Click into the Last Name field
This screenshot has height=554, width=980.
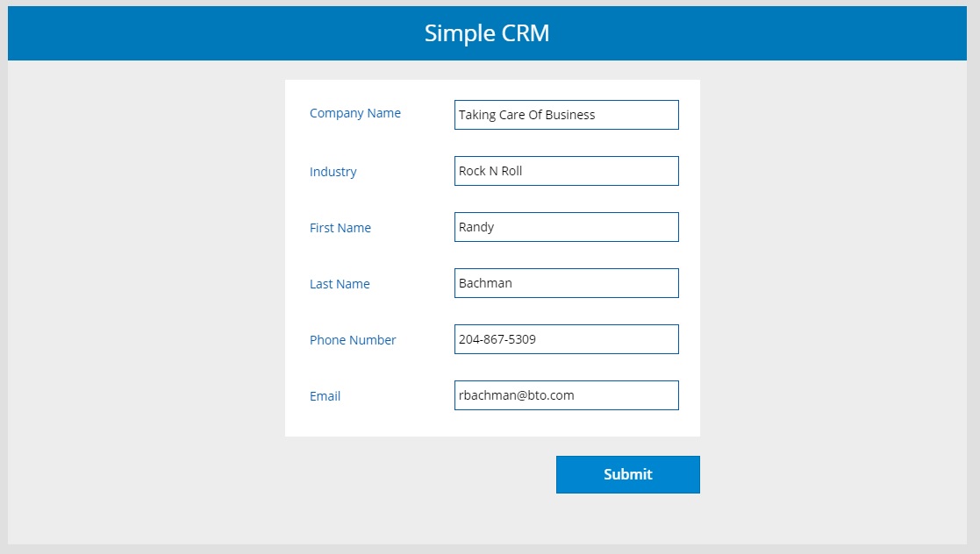pyautogui.click(x=566, y=283)
